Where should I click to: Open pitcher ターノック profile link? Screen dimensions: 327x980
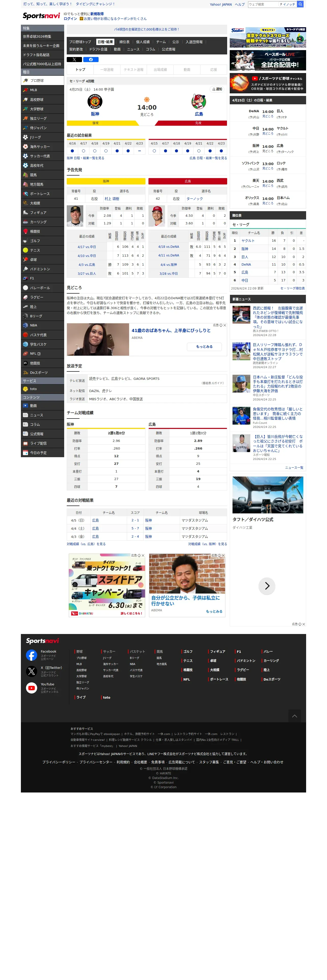click(x=195, y=199)
